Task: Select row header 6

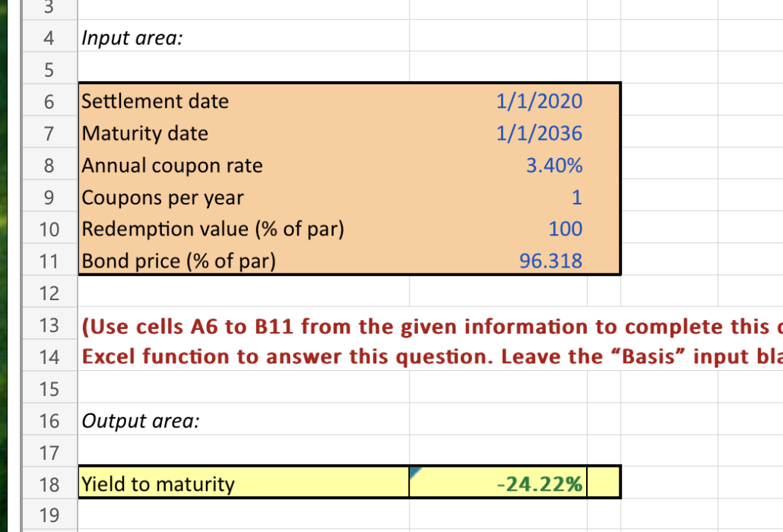Action: pos(49,101)
